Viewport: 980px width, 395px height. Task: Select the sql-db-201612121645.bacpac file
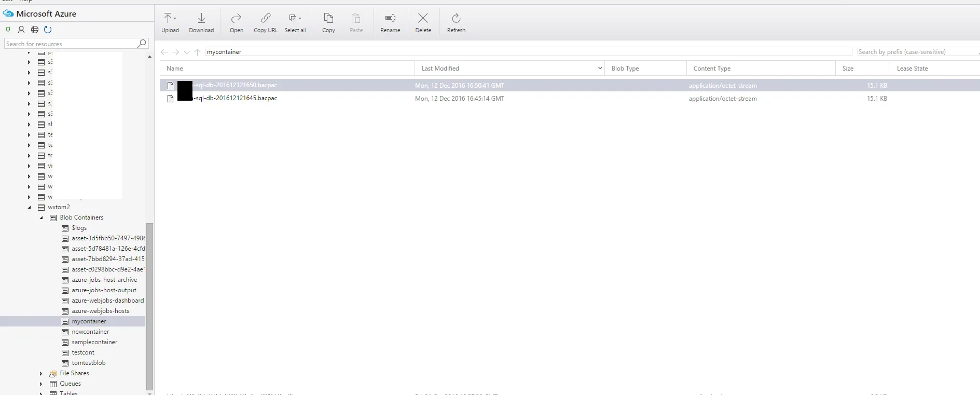pos(235,98)
